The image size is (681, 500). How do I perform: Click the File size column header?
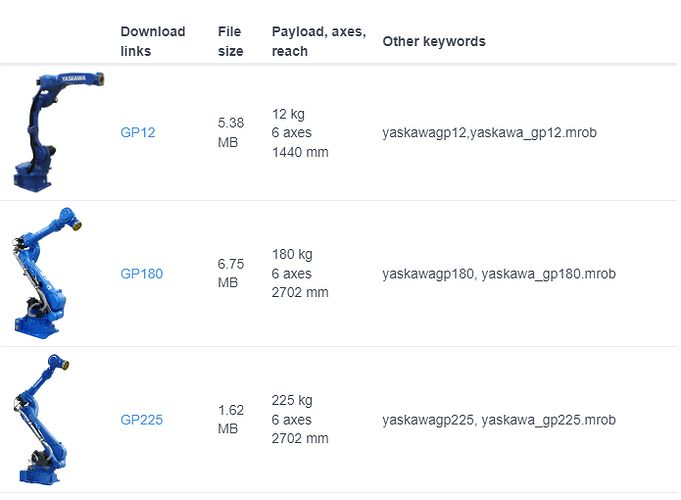[231, 41]
